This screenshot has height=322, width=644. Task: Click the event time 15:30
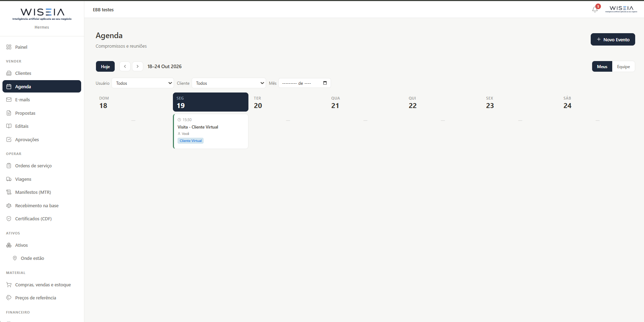pyautogui.click(x=187, y=120)
